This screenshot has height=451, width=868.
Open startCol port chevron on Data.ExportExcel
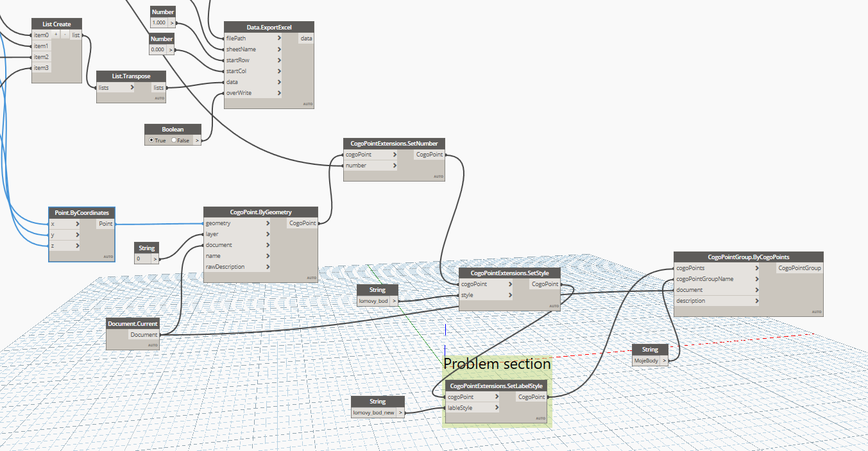279,71
